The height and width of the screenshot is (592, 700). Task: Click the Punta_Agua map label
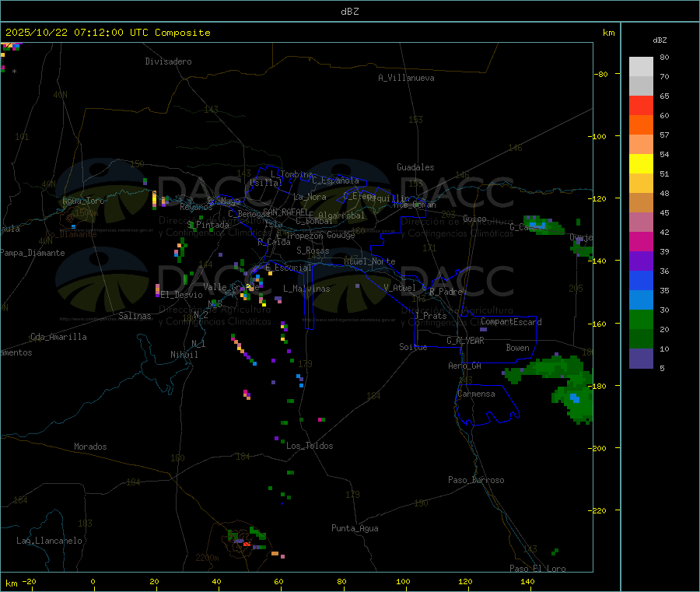tap(355, 528)
